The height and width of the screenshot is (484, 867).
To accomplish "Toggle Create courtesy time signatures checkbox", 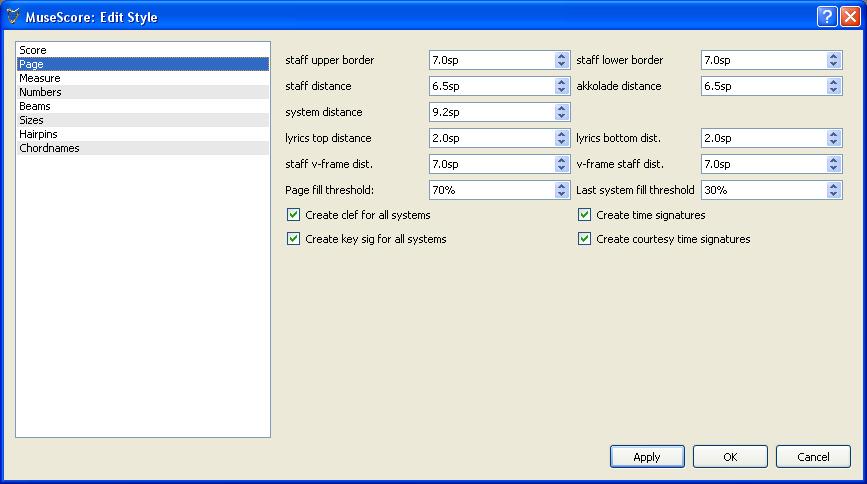I will (x=584, y=239).
